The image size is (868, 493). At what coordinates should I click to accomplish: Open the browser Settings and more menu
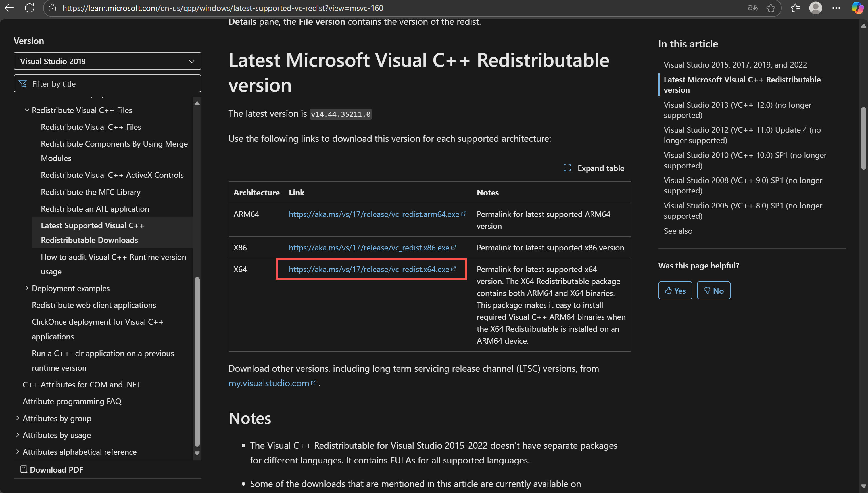(836, 8)
